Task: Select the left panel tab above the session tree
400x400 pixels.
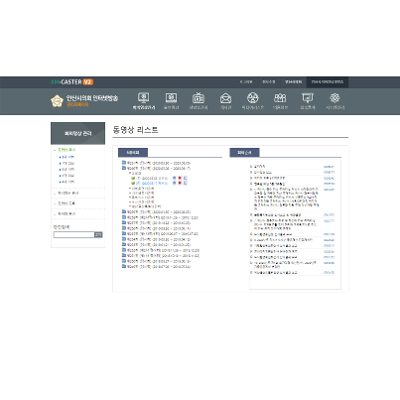Action: click(x=133, y=153)
